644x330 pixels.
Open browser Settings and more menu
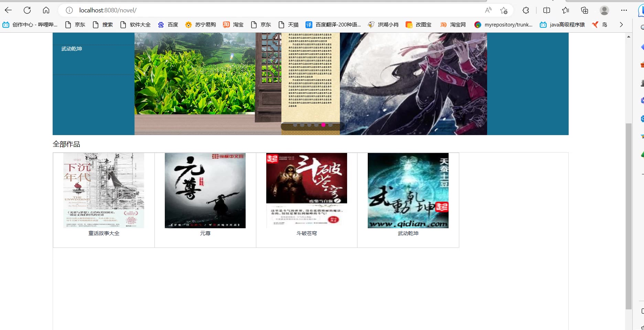coord(624,10)
